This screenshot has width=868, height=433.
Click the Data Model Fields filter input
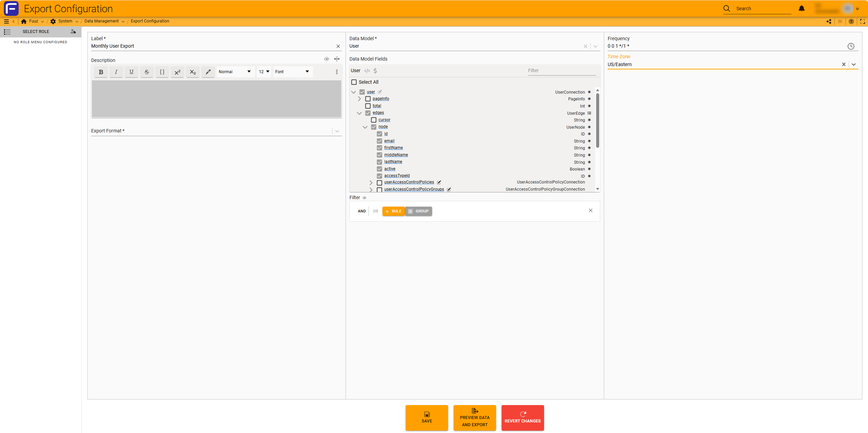point(561,70)
